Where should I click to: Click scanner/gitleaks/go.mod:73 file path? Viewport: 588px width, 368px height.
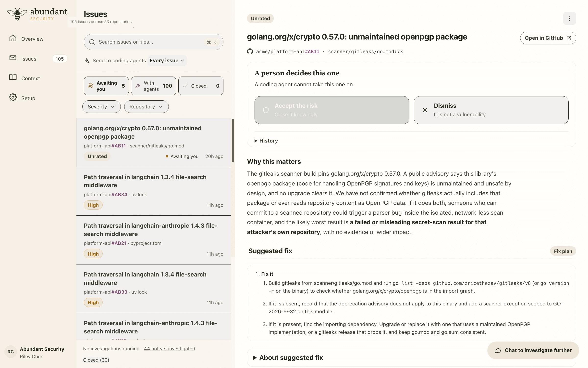365,52
